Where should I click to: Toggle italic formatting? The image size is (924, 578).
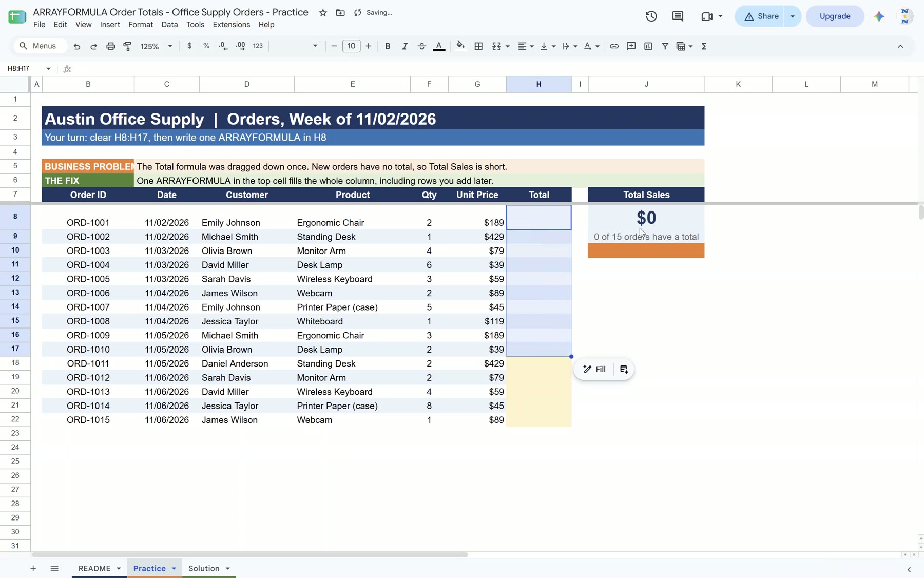pos(405,46)
